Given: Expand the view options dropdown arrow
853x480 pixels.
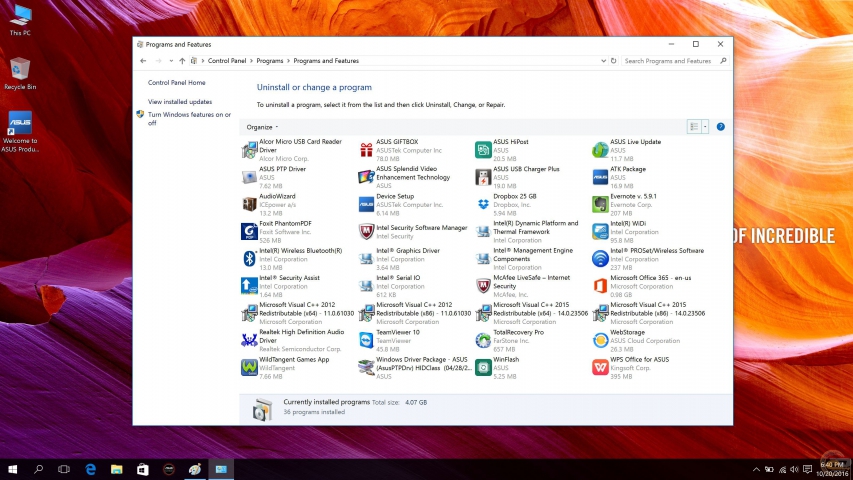Looking at the screenshot, I should tap(705, 127).
